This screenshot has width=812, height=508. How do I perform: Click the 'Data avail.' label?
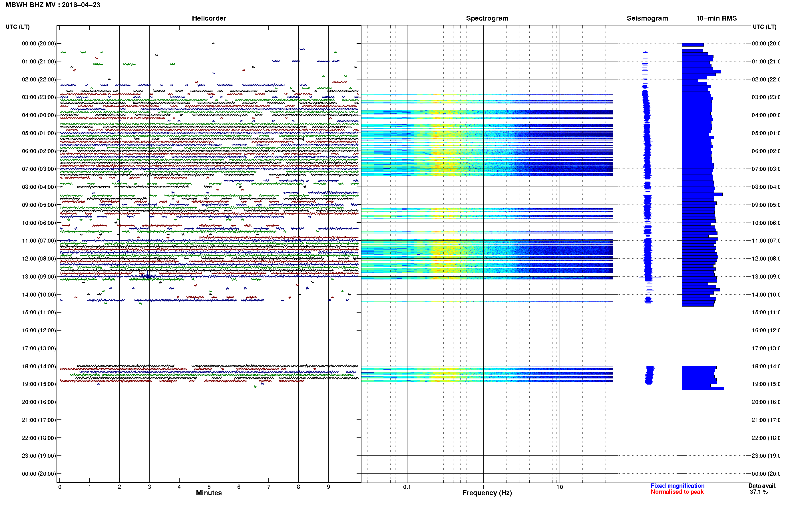tap(762, 485)
